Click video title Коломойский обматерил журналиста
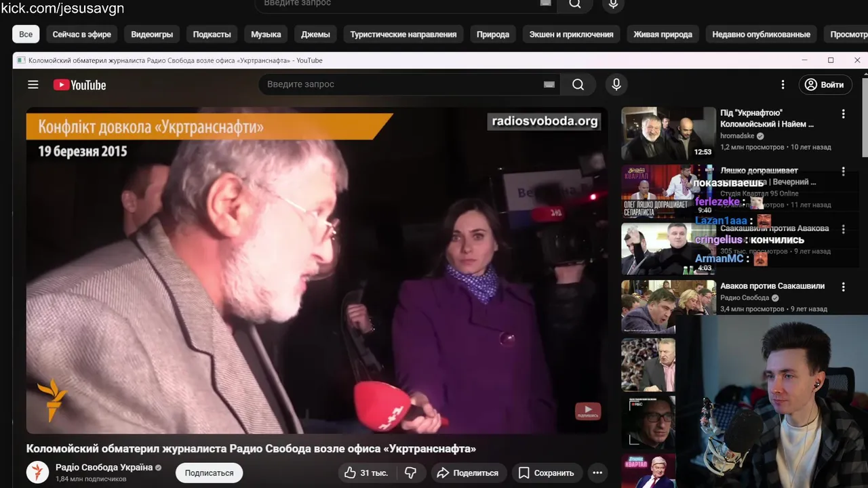Screen dimensions: 868x488 click(251, 449)
